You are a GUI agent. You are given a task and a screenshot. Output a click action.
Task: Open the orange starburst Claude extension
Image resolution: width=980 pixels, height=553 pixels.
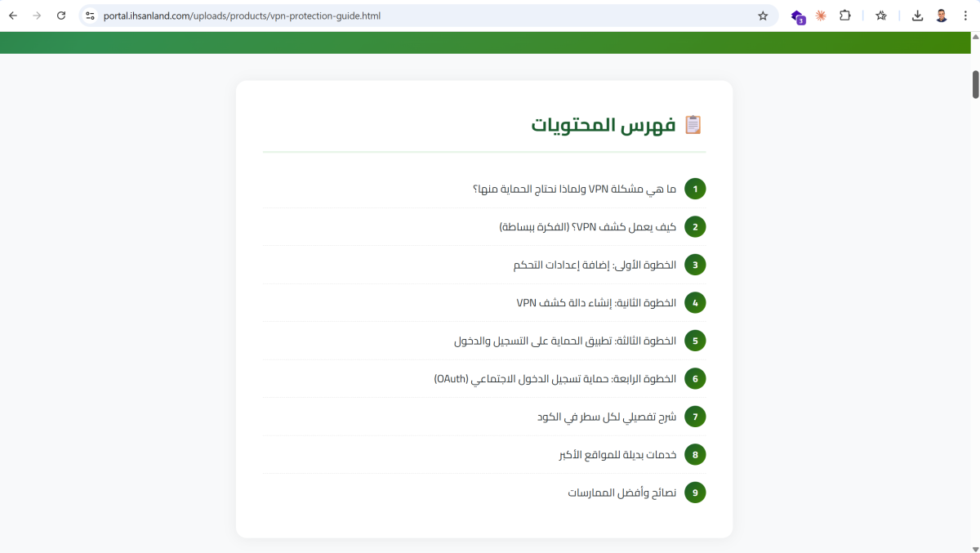(x=821, y=16)
